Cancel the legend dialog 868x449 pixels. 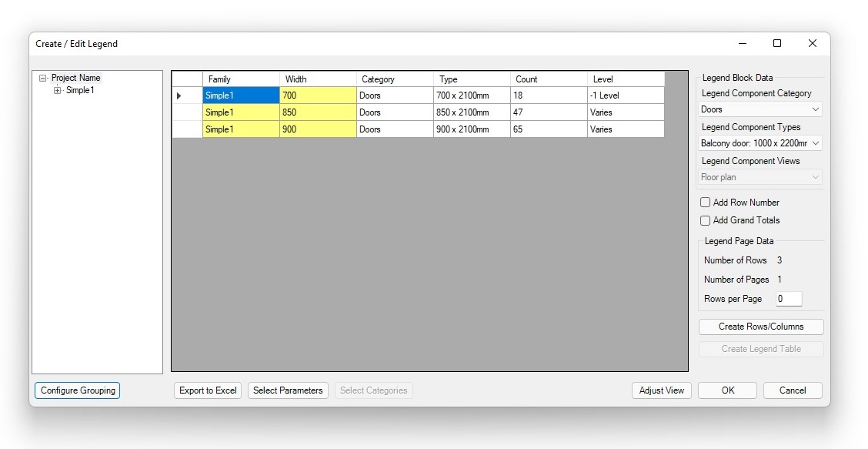pyautogui.click(x=793, y=390)
